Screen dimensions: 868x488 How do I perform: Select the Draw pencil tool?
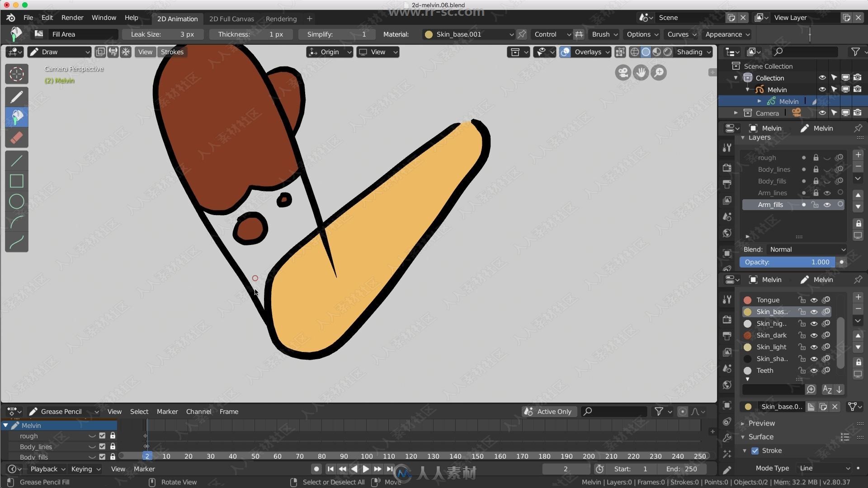17,97
